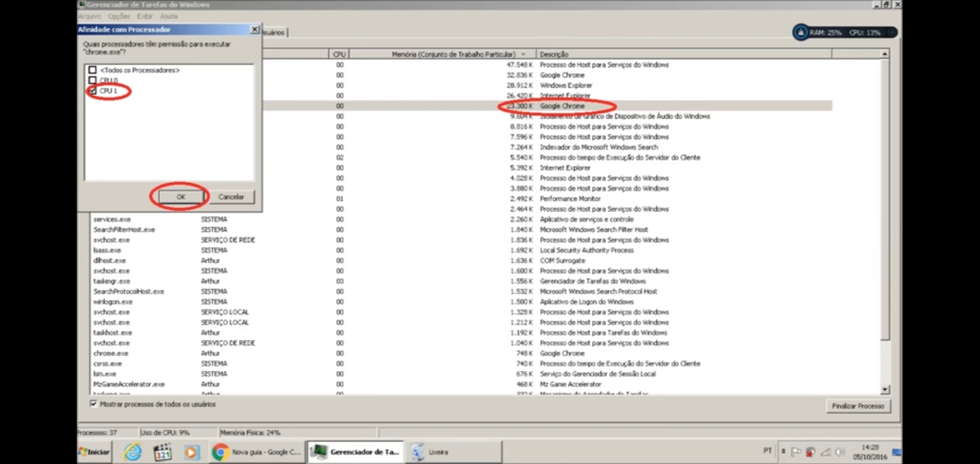Select the services.exe process row

(112, 219)
